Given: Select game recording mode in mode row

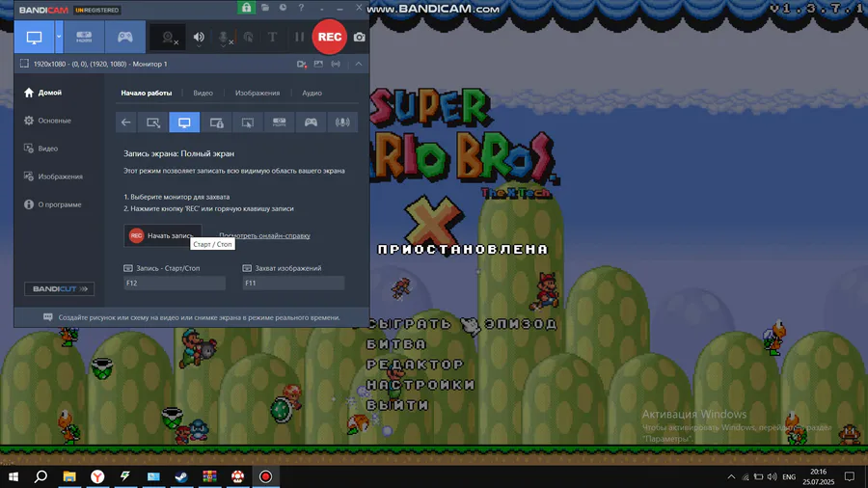Looking at the screenshot, I should point(311,122).
